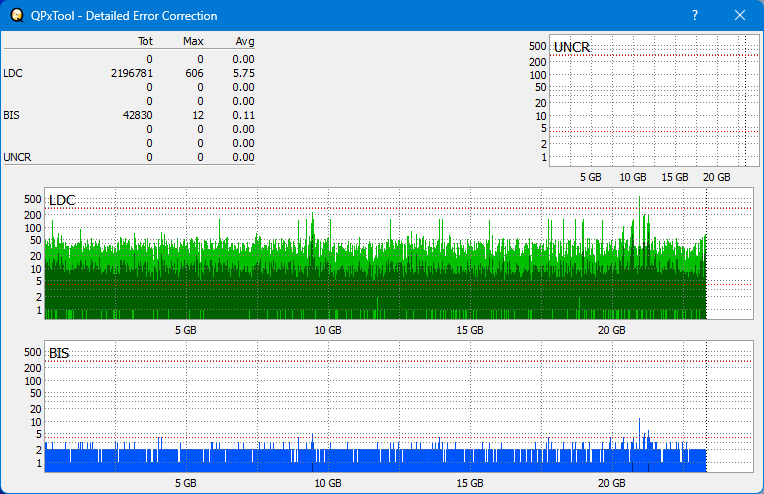Click the 15 GB axis label under UNCR graph
Viewport: 764px width, 494px height.
[x=675, y=177]
